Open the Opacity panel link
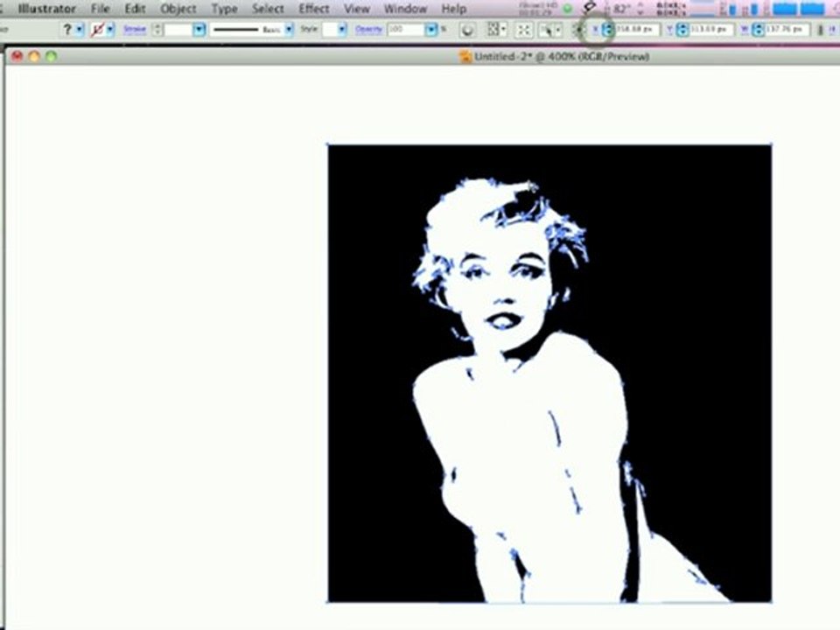The width and height of the screenshot is (840, 630). 368,29
